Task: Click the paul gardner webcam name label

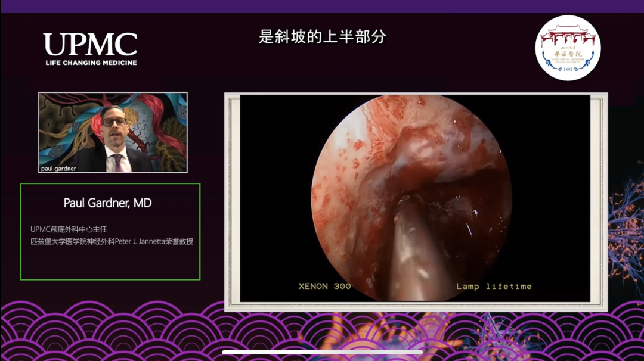Action: [x=58, y=168]
